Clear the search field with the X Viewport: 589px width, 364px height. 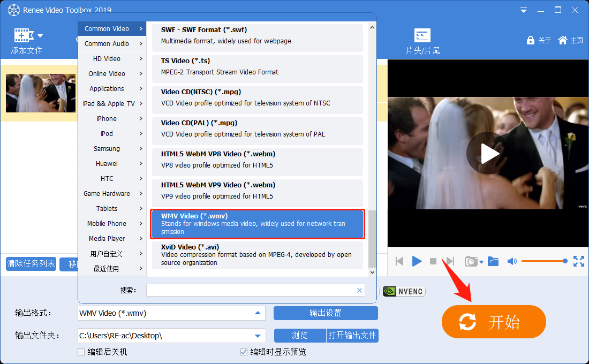(359, 290)
